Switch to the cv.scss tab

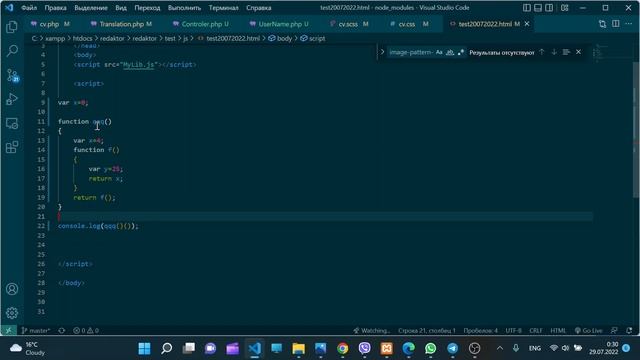point(349,24)
